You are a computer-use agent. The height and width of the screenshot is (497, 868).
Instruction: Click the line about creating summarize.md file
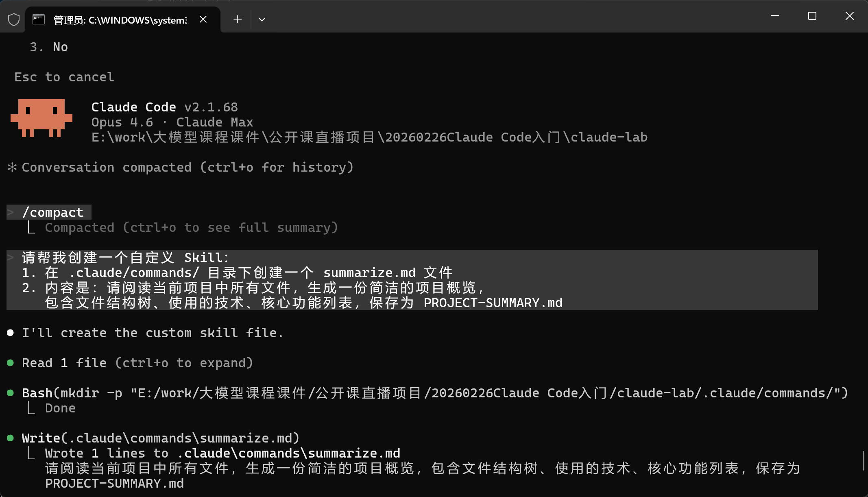pyautogui.click(x=238, y=272)
